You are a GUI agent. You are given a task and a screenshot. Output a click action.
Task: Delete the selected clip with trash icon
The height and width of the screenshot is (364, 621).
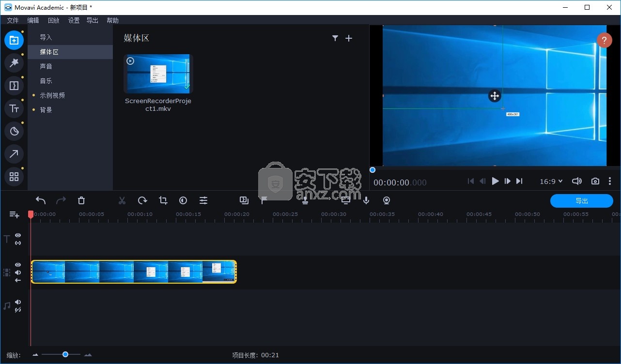[x=81, y=200]
